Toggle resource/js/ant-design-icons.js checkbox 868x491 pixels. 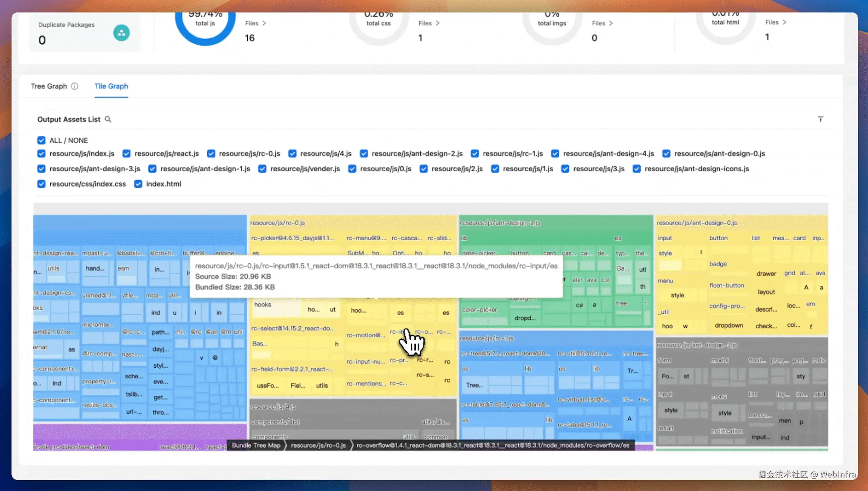(x=637, y=169)
